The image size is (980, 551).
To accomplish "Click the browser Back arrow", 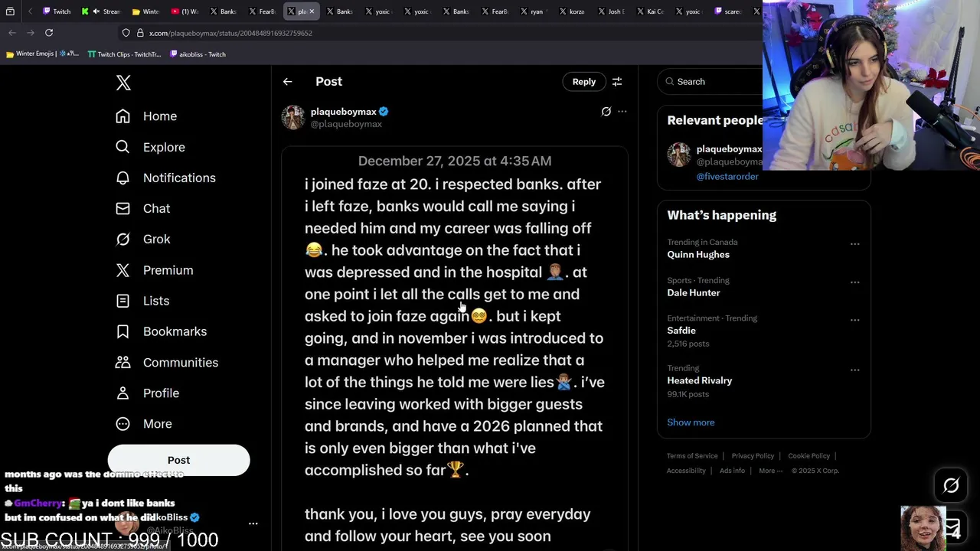I will (x=12, y=33).
